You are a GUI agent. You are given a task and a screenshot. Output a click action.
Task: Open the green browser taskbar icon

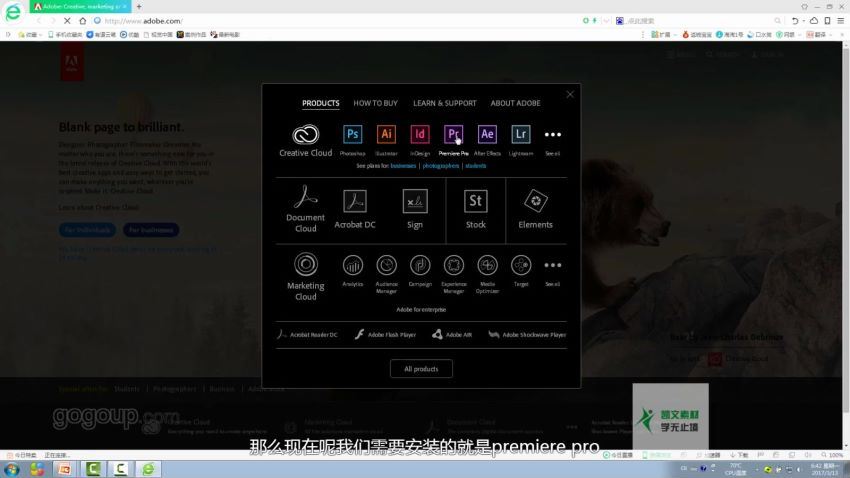coord(148,469)
